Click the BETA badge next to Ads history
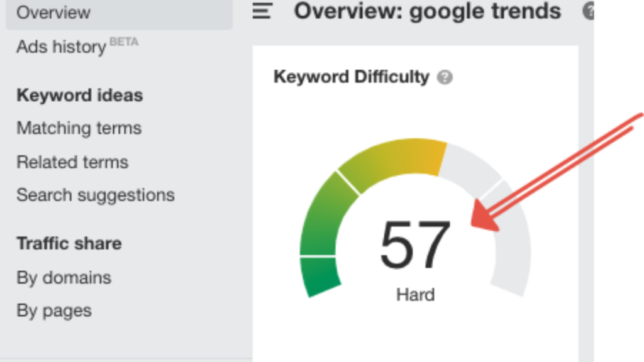 (124, 42)
